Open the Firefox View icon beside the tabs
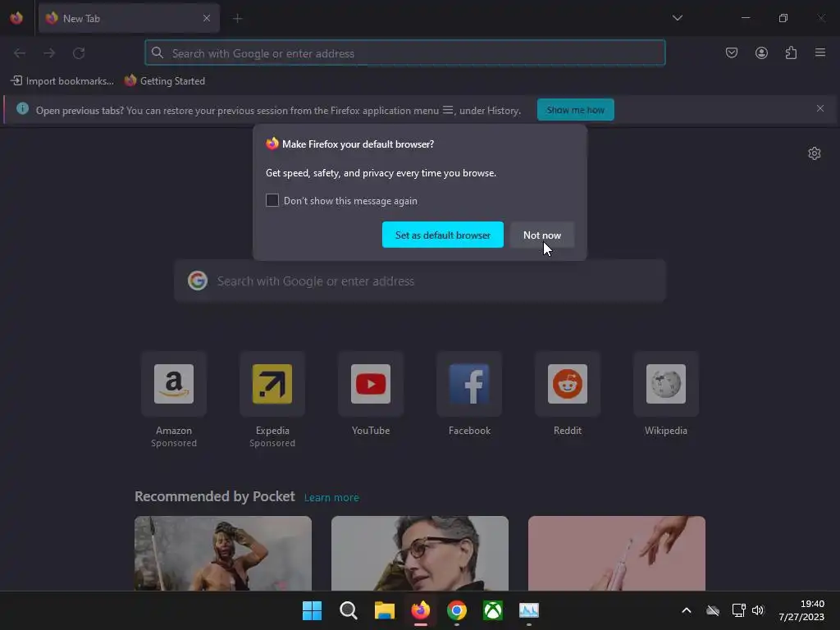840x630 pixels. tap(16, 18)
